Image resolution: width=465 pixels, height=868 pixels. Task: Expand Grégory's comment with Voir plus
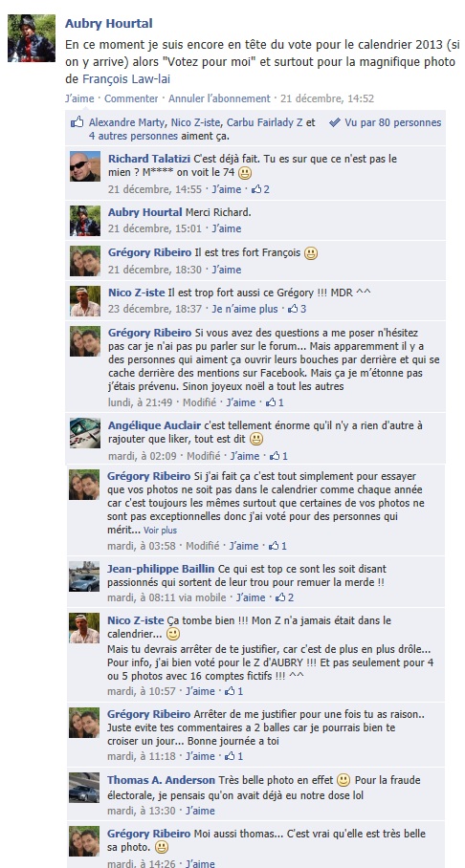click(x=160, y=531)
